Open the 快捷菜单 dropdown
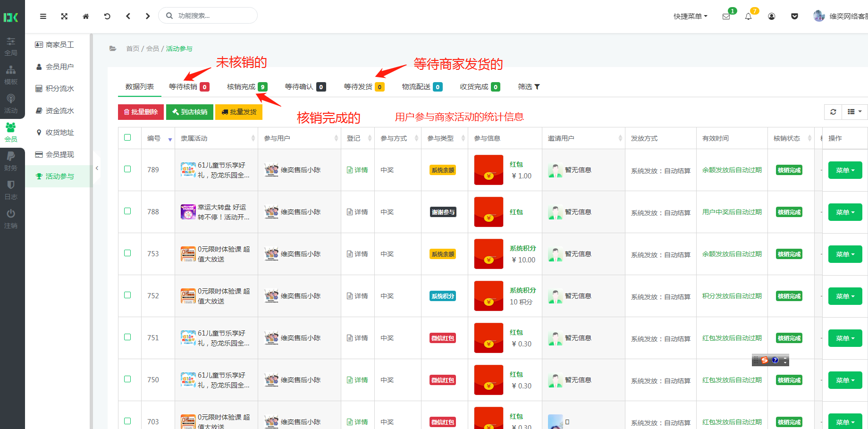 point(690,17)
